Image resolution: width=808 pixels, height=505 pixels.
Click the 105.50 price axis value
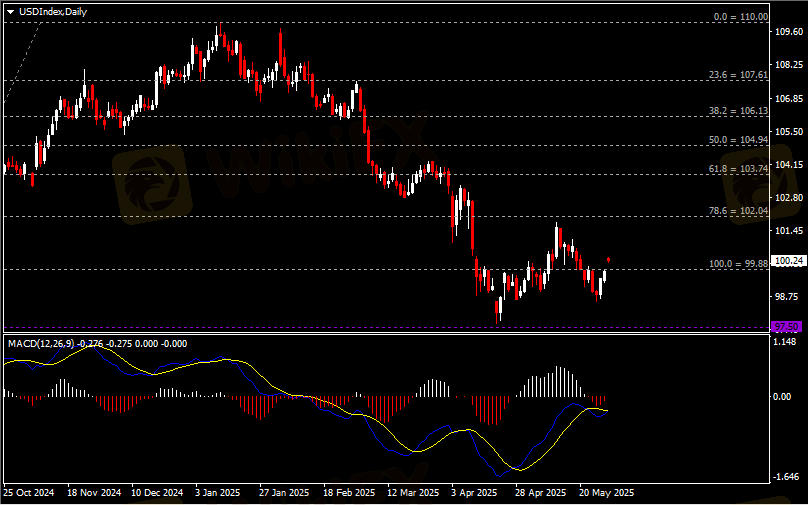[787, 131]
